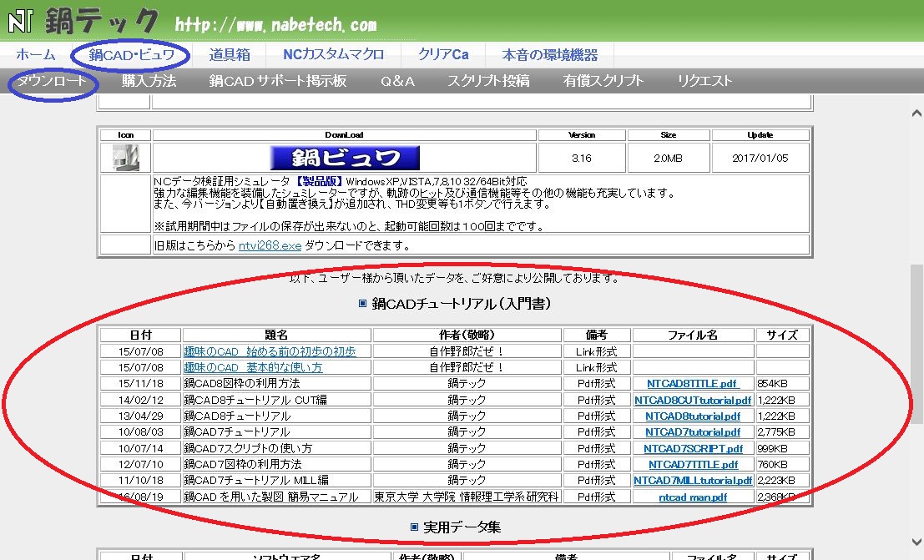924x560 pixels.
Task: Download NTCAD7tutorial.pdf
Action: click(693, 432)
